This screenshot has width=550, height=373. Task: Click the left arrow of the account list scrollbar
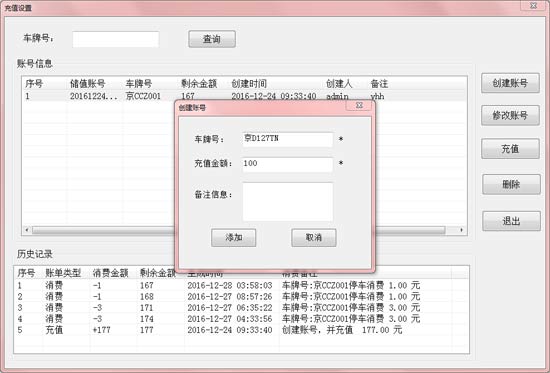point(27,230)
